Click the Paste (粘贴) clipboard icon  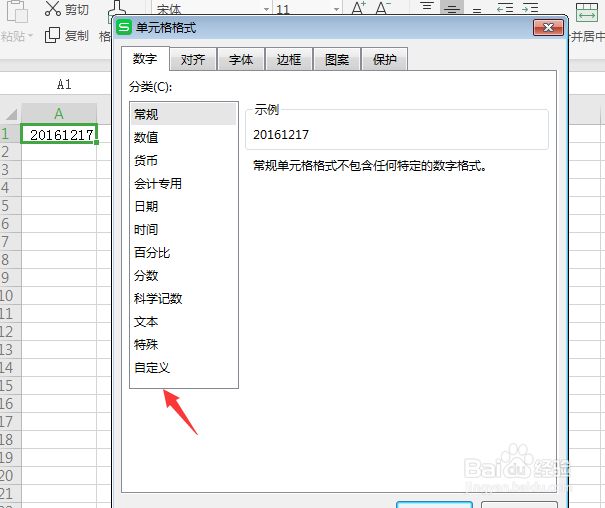pos(17,11)
